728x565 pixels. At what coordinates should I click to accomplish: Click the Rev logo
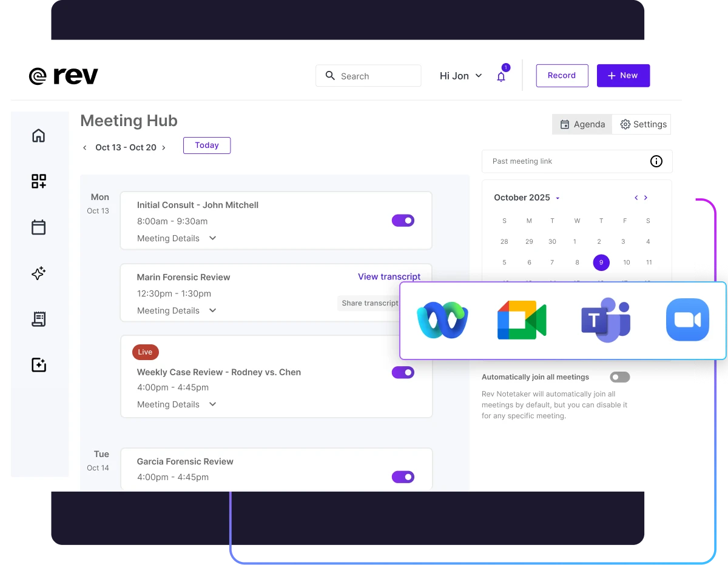[64, 76]
